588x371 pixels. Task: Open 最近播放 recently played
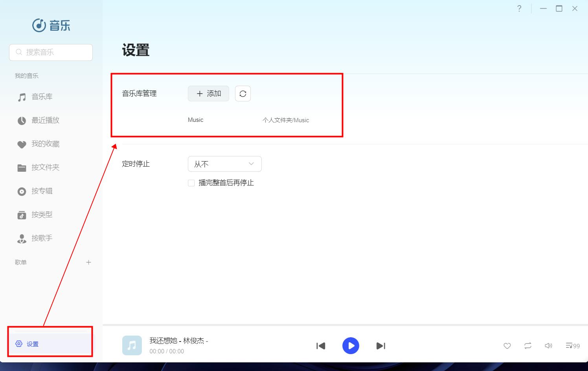pyautogui.click(x=45, y=120)
